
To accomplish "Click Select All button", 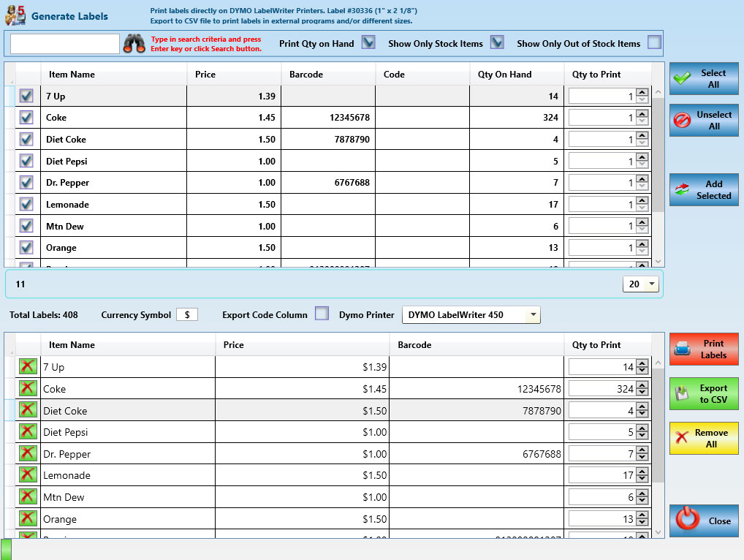I will tap(704, 79).
